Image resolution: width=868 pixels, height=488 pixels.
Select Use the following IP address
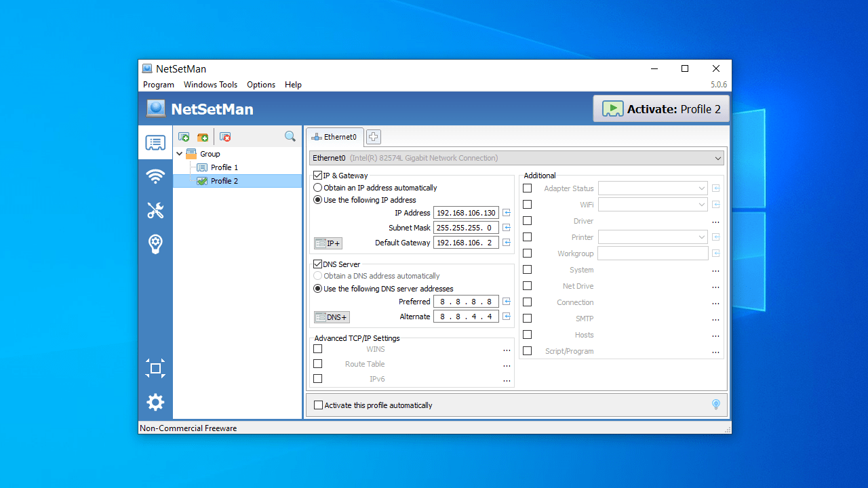pyautogui.click(x=317, y=200)
